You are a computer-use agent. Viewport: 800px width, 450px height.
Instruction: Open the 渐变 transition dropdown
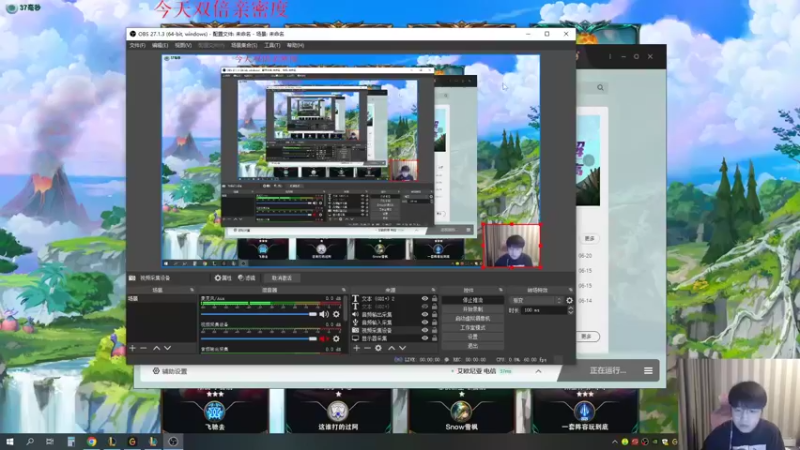pyautogui.click(x=536, y=301)
